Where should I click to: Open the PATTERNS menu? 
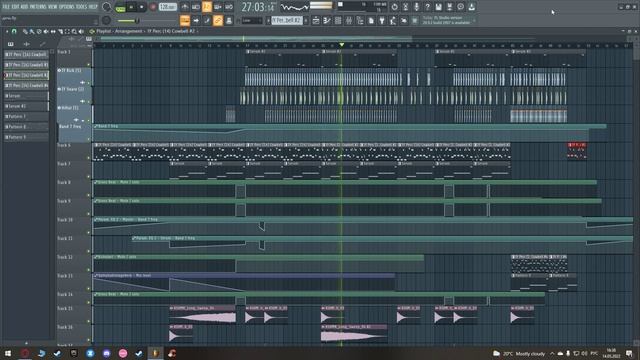tap(38, 7)
